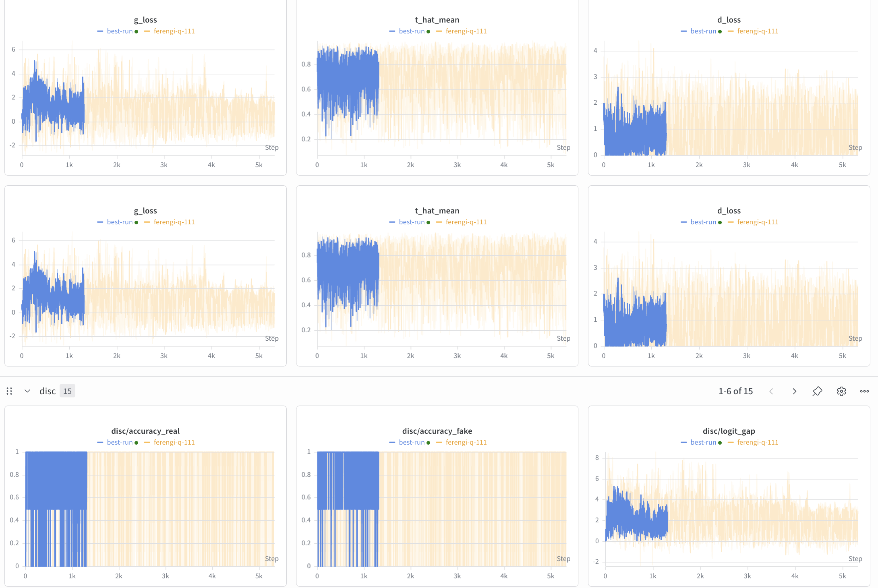This screenshot has width=878, height=588.
Task: Click orange dash marker for ferengi-q-111 in t_hat_mean
Action: pos(439,31)
